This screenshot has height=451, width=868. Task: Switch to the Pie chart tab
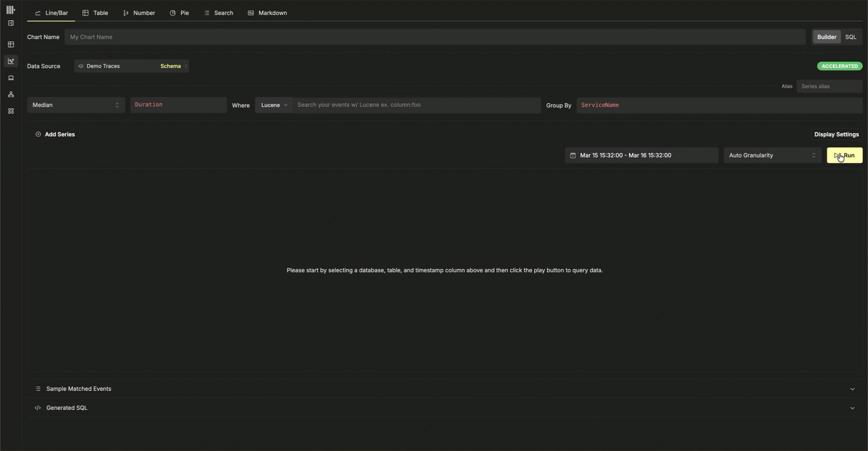(x=179, y=13)
